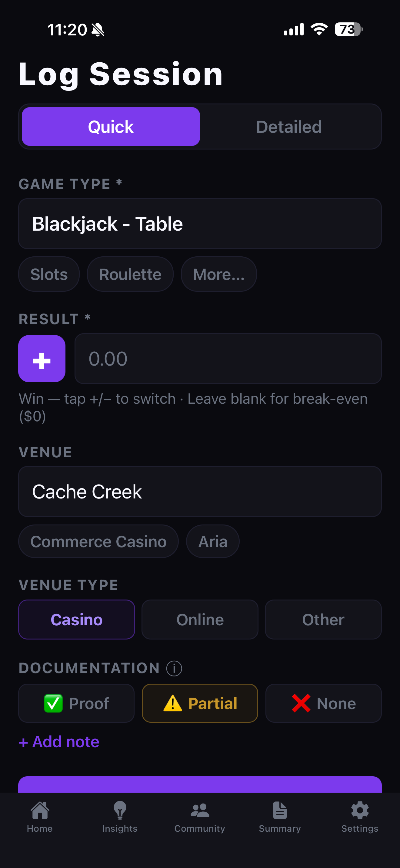Choose Online venue type
Screen dimensions: 400x868
(x=200, y=619)
